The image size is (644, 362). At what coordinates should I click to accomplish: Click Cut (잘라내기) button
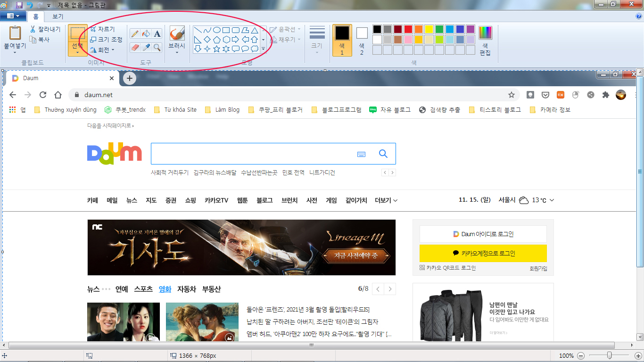click(x=45, y=29)
